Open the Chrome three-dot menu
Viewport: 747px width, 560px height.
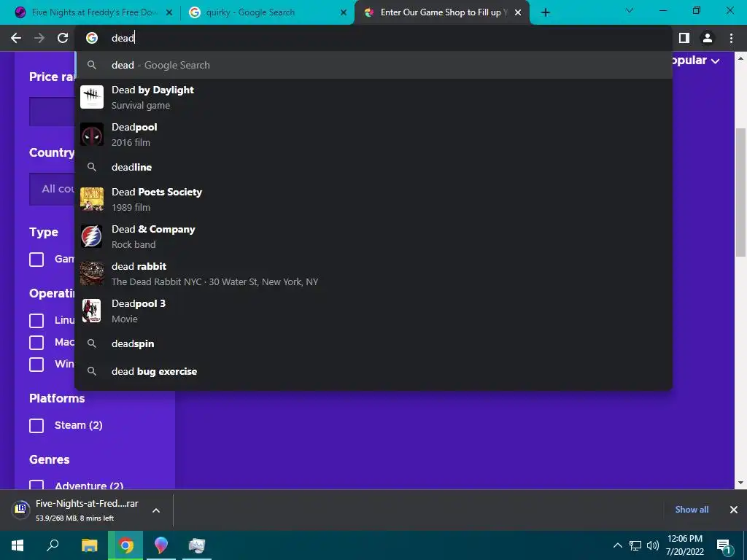pyautogui.click(x=731, y=38)
